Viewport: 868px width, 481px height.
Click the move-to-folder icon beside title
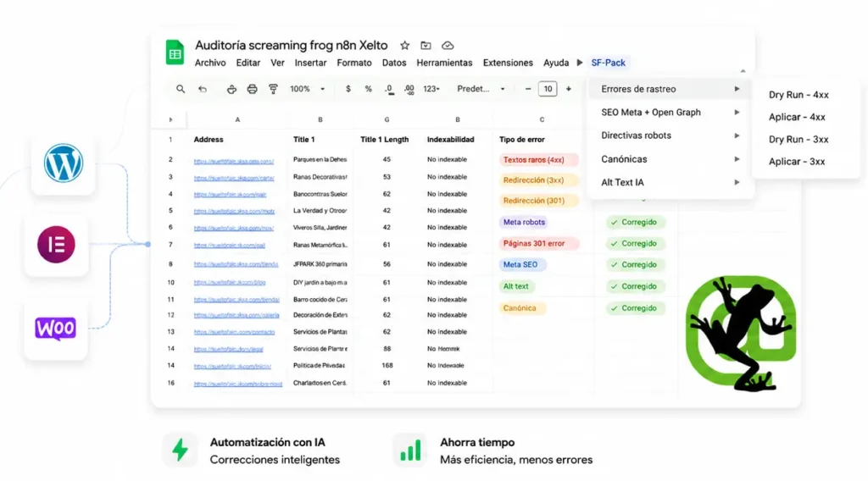(x=426, y=46)
